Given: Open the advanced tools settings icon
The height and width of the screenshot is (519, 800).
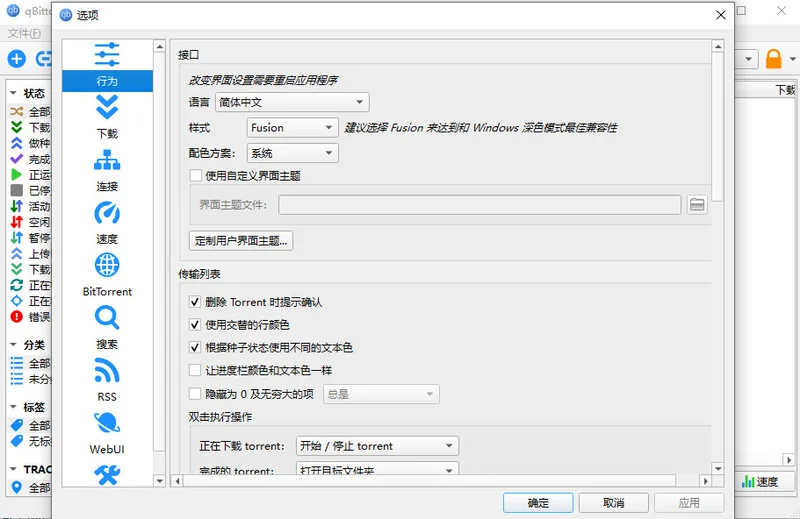Looking at the screenshot, I should 107,475.
